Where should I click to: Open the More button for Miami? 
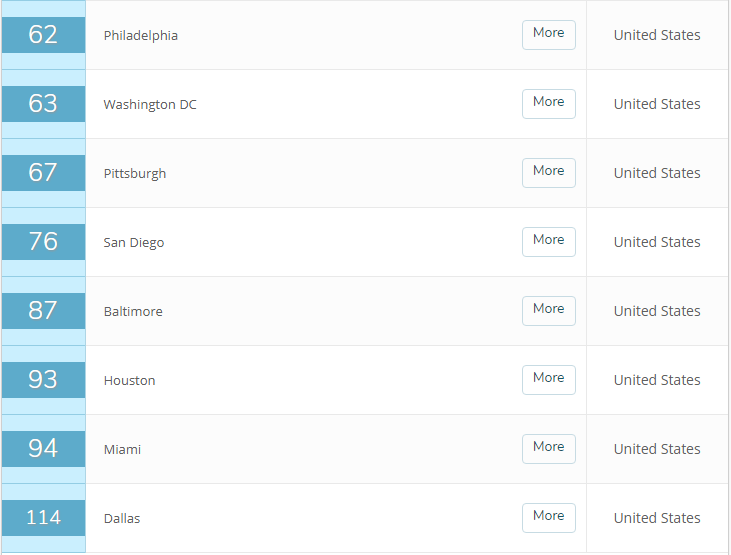click(x=548, y=448)
